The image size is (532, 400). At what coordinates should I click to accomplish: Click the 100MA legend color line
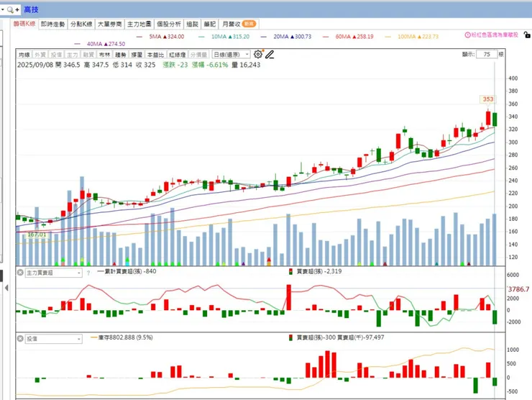pos(387,37)
